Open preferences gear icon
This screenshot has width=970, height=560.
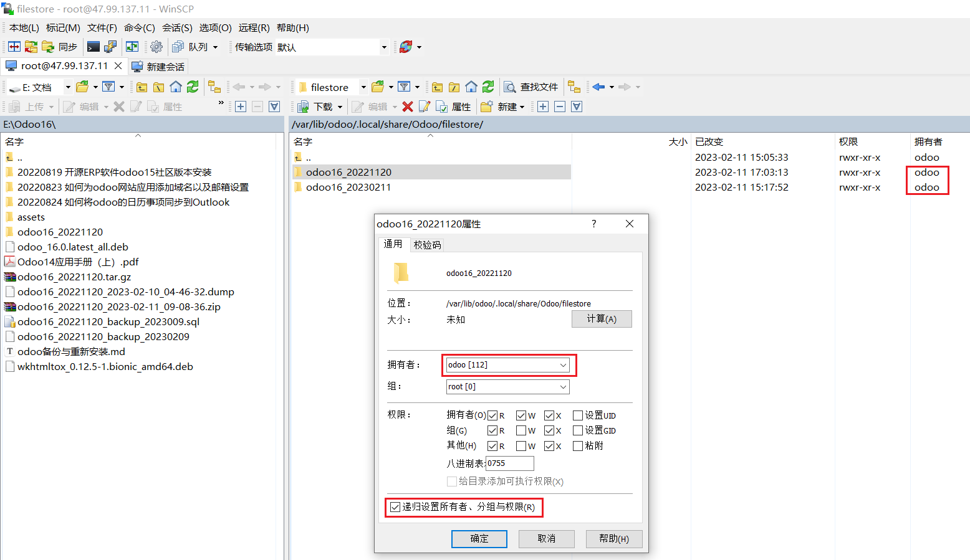(x=156, y=47)
